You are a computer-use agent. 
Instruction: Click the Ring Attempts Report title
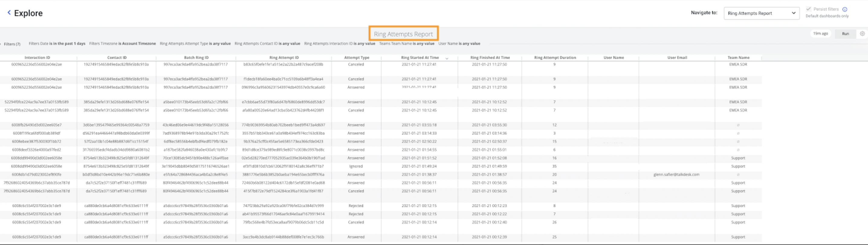click(x=403, y=34)
